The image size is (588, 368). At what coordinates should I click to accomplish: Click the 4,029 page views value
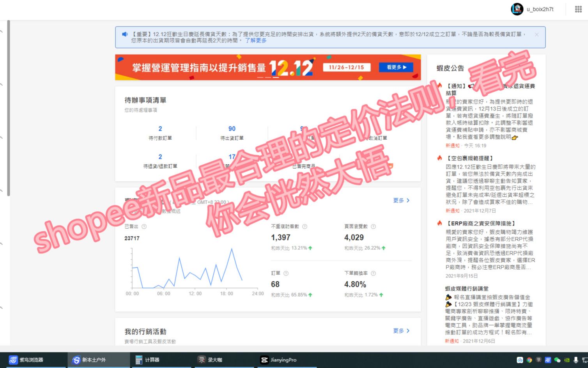coord(354,237)
